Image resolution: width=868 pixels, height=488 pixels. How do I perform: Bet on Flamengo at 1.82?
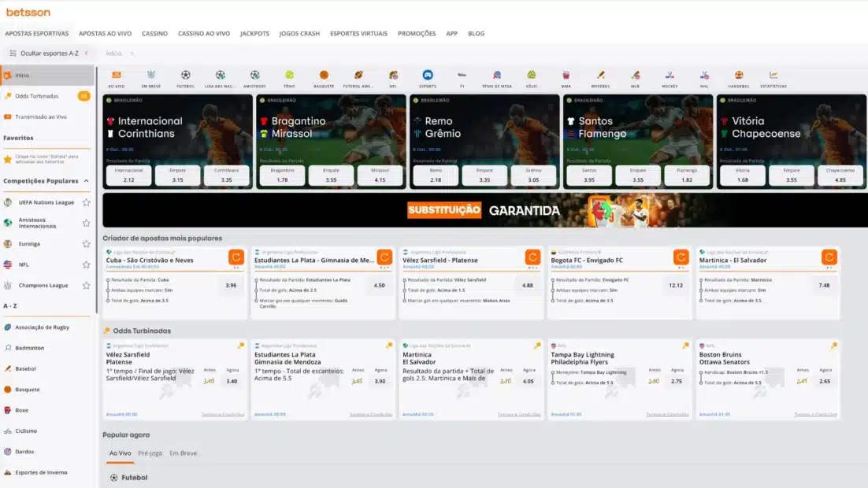pyautogui.click(x=687, y=176)
